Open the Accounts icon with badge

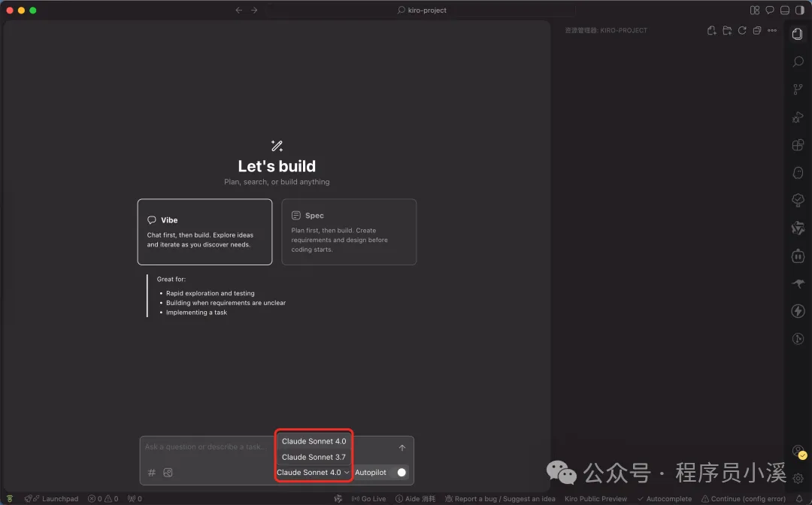pyautogui.click(x=798, y=452)
